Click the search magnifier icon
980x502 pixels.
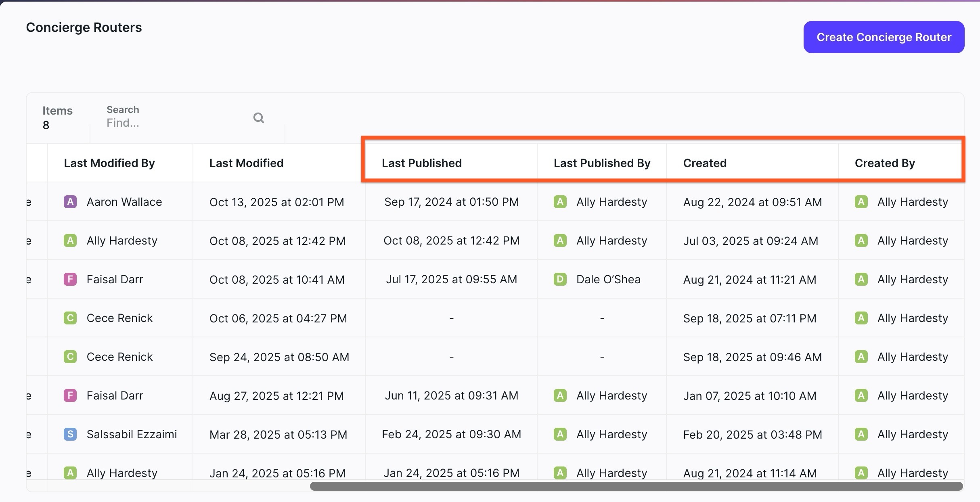pyautogui.click(x=258, y=118)
